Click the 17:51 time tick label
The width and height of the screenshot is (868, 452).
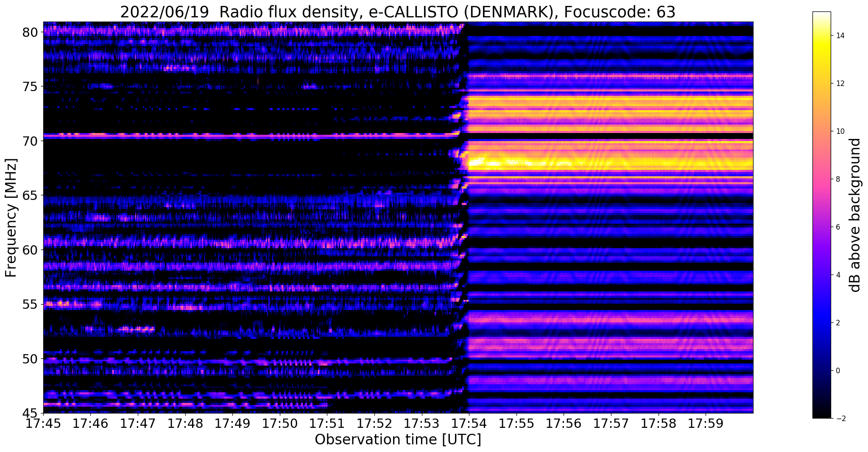(x=327, y=424)
